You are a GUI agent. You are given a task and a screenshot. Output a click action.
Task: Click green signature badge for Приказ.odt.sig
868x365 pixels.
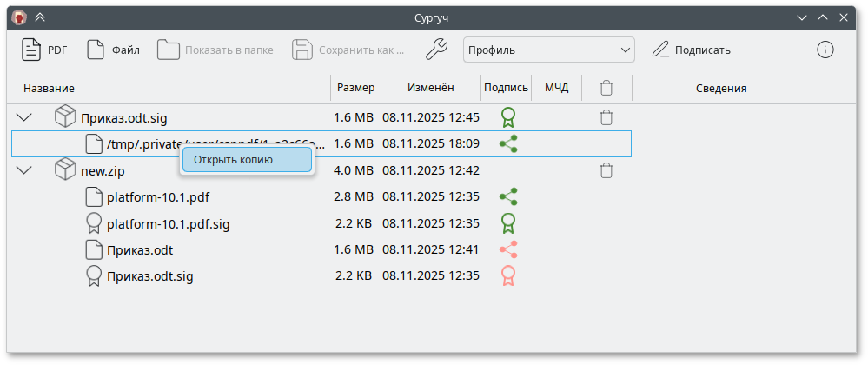508,117
